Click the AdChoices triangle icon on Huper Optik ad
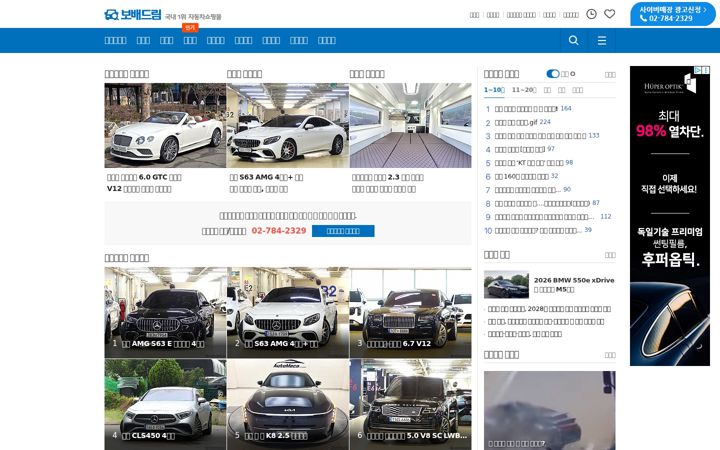This screenshot has height=450, width=720. [x=698, y=70]
